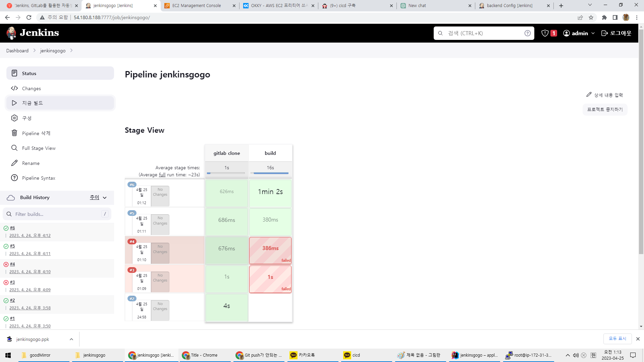
Task: Open jenkinsgogo breadcrumb dropdown arrow
Action: pyautogui.click(x=71, y=51)
